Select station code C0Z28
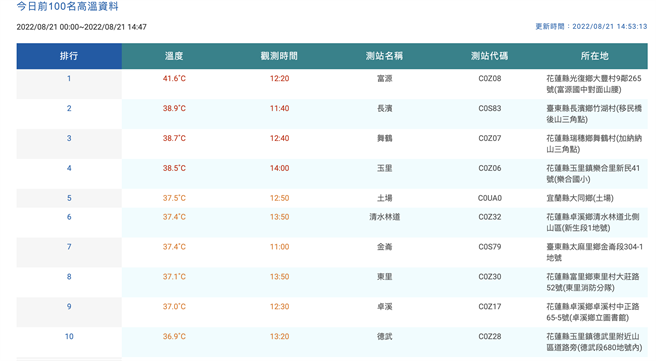The height and width of the screenshot is (361, 656). point(489,337)
